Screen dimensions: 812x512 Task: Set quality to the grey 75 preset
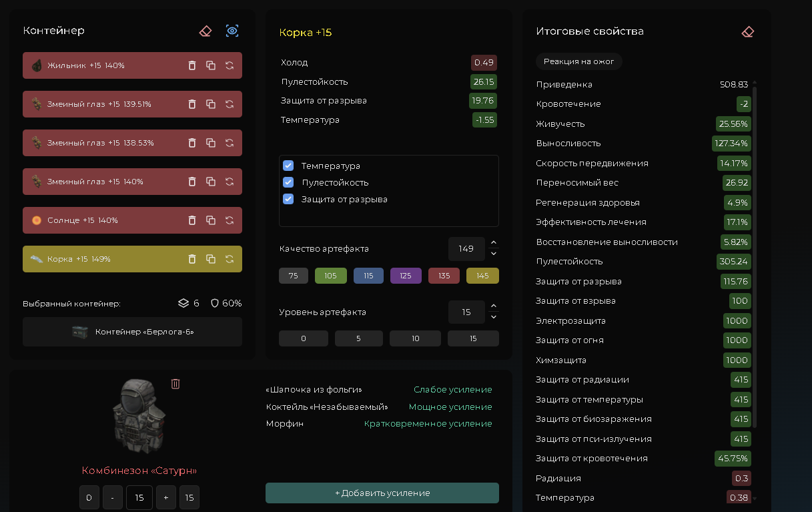click(294, 276)
